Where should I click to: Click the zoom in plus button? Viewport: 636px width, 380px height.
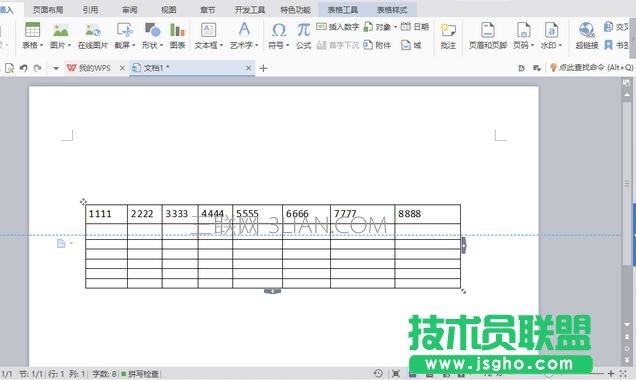pos(611,374)
